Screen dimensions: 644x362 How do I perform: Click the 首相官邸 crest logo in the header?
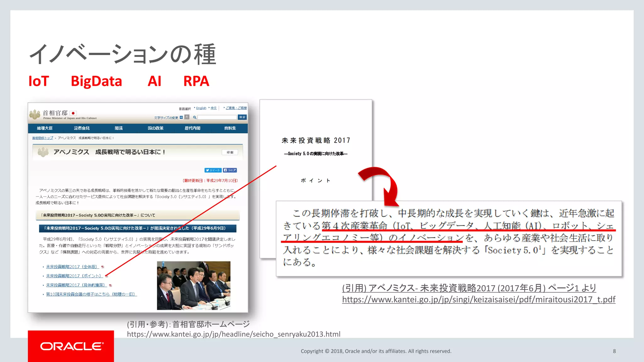click(35, 114)
